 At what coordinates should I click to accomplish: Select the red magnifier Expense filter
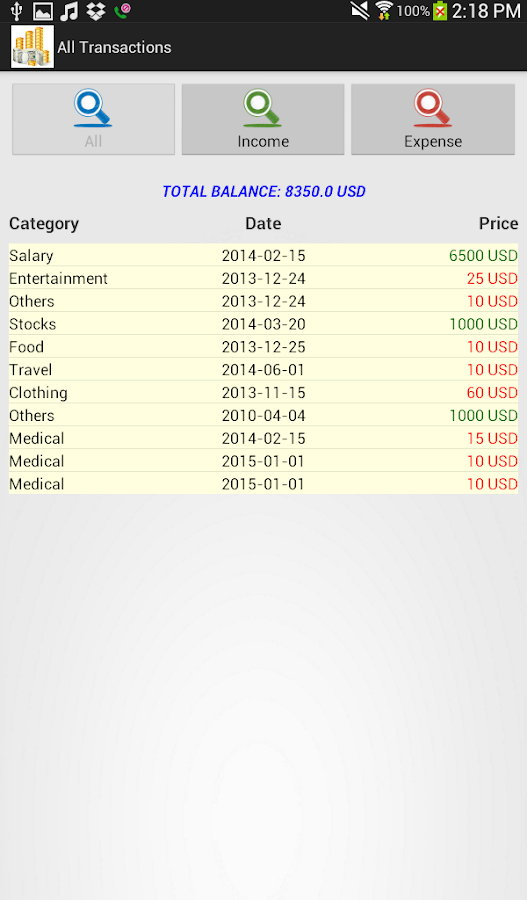pyautogui.click(x=433, y=119)
